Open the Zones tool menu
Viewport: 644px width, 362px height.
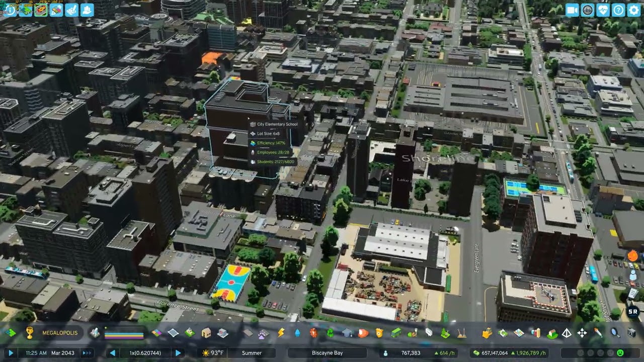pyautogui.click(x=156, y=333)
